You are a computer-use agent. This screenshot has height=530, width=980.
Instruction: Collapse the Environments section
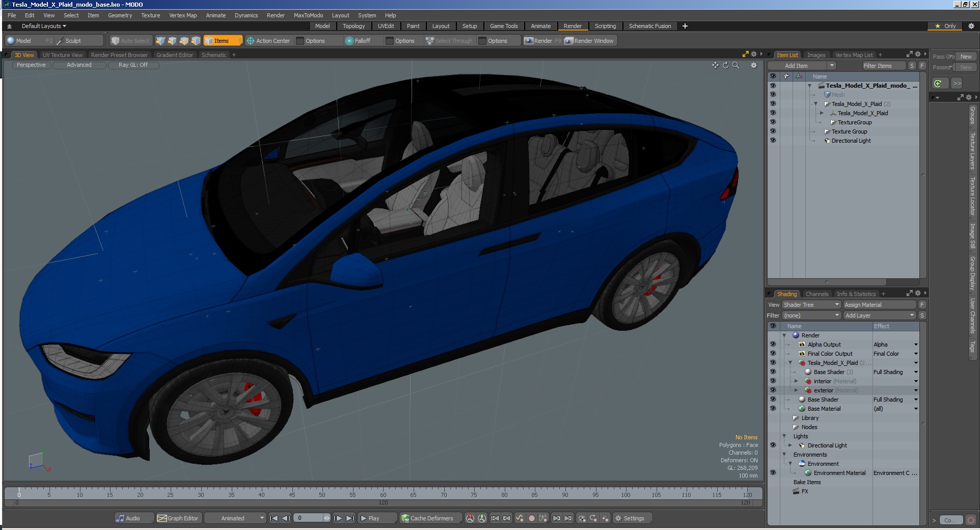[x=784, y=454]
